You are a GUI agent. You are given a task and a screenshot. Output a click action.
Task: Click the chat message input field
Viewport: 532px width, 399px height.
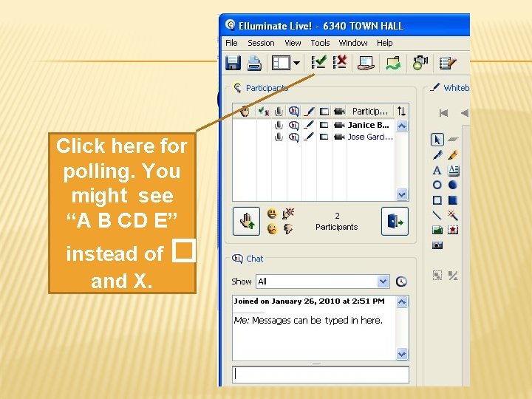coord(321,375)
